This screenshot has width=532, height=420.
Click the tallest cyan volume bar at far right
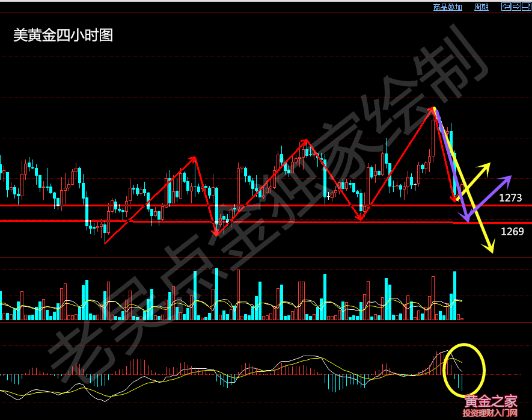tap(454, 295)
